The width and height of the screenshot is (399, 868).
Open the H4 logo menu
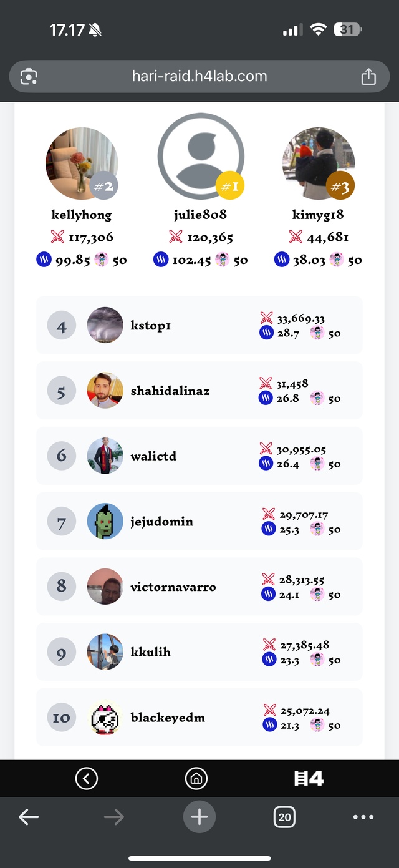[x=309, y=778]
